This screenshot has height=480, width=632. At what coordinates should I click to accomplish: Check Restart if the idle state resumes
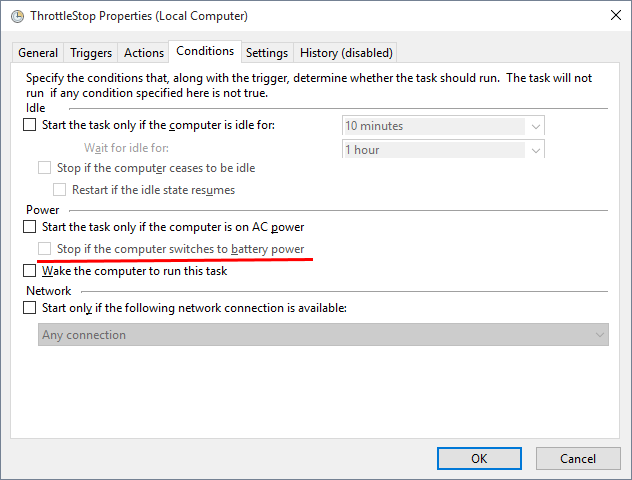click(x=60, y=190)
